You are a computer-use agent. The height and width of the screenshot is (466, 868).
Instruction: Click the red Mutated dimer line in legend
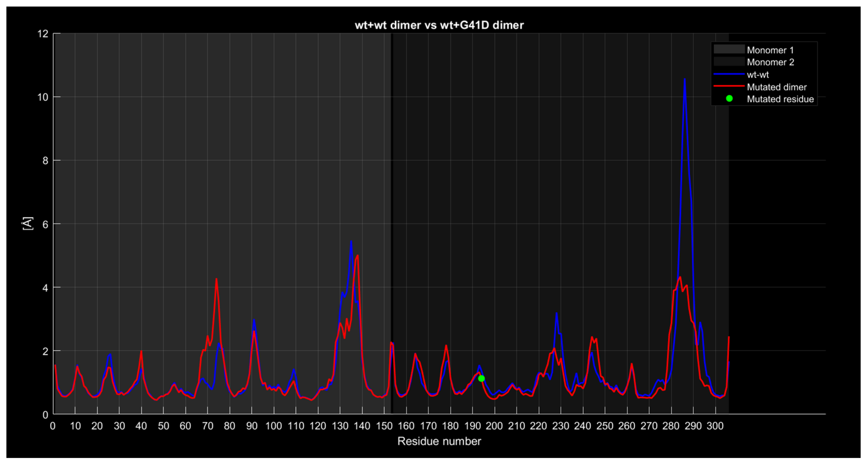[x=729, y=86]
